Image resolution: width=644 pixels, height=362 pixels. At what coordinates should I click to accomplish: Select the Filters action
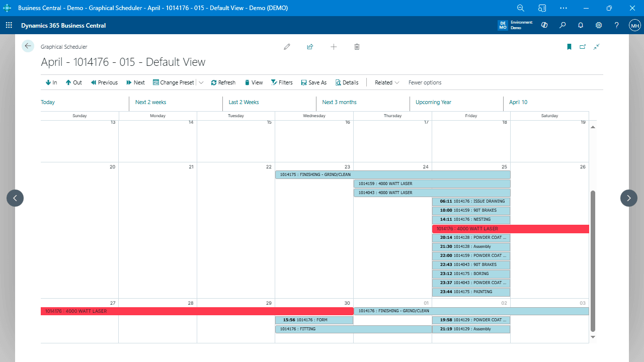click(282, 82)
